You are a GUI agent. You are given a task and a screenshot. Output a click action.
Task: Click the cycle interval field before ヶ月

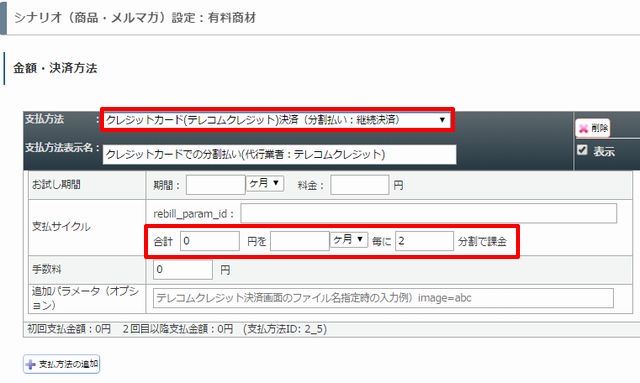coord(300,241)
